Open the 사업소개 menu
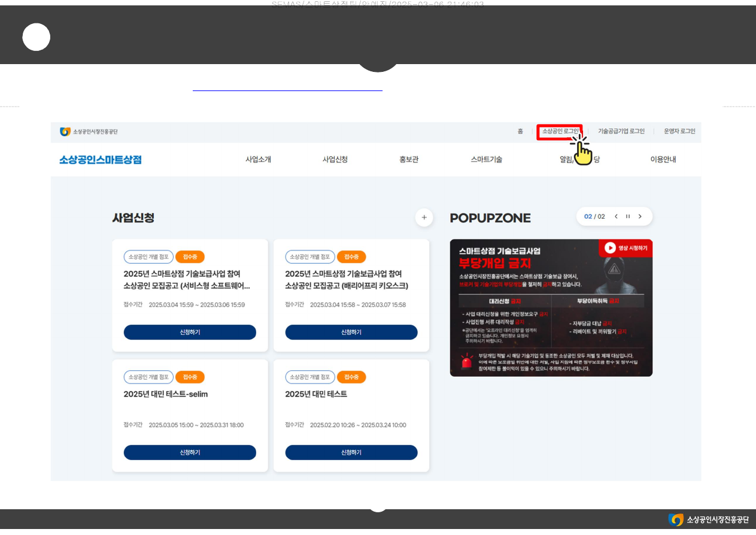Viewport: 756px width, 535px height. click(x=258, y=159)
